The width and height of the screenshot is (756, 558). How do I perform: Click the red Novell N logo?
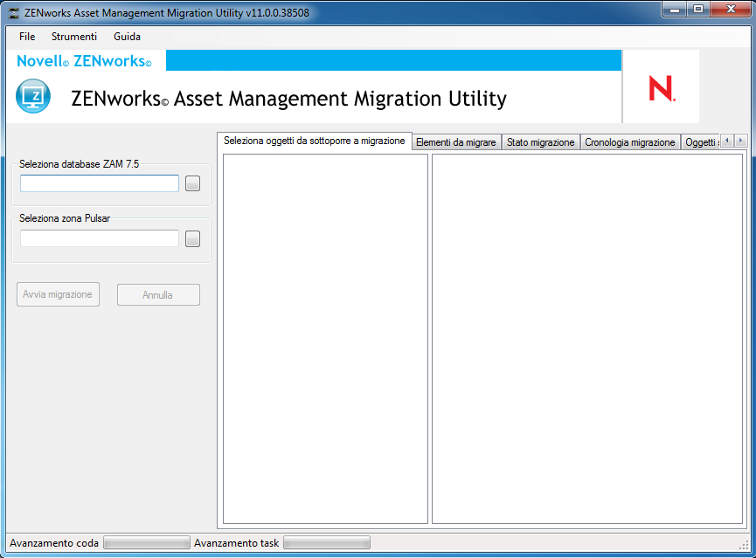[x=662, y=88]
